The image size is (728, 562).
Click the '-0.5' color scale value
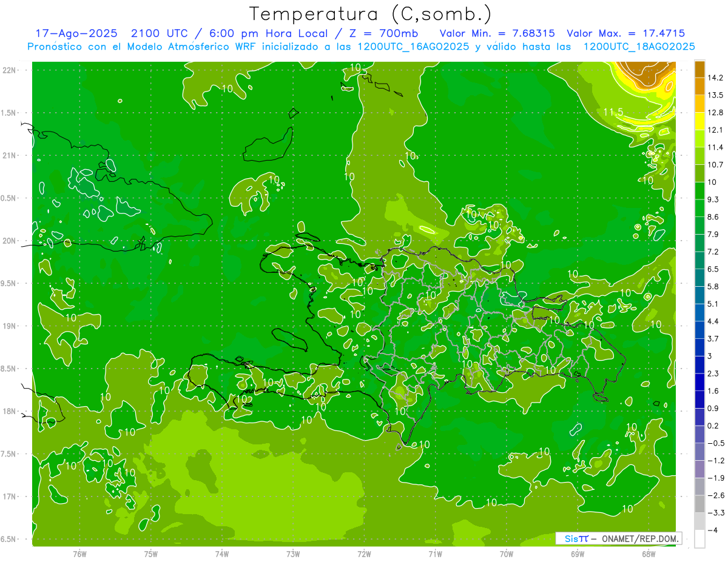tap(716, 443)
